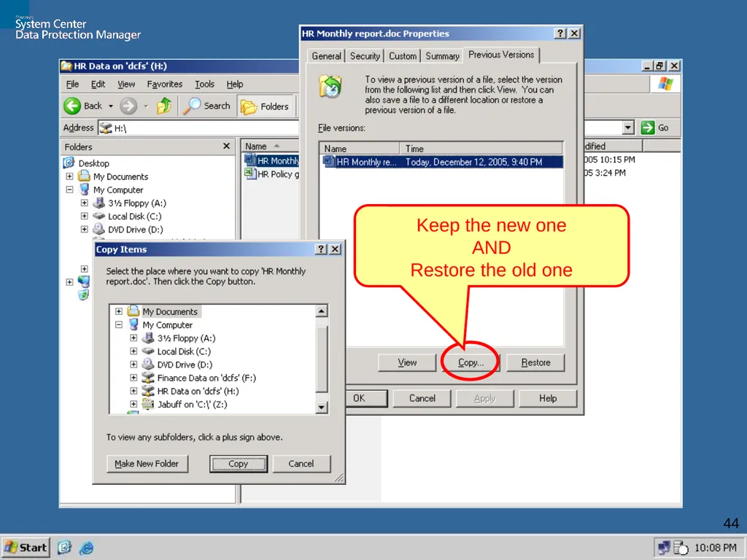Click the Copy Items help question mark

coord(321,249)
